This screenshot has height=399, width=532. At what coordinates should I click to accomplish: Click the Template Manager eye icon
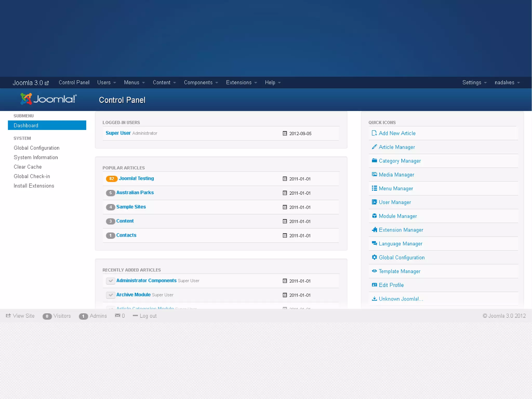pyautogui.click(x=374, y=271)
